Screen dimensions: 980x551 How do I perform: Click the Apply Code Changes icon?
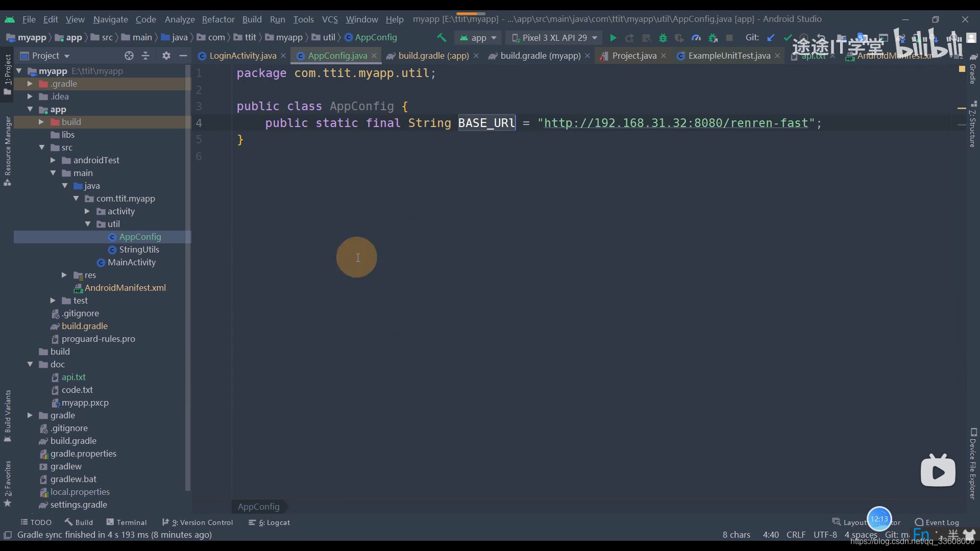pos(646,38)
